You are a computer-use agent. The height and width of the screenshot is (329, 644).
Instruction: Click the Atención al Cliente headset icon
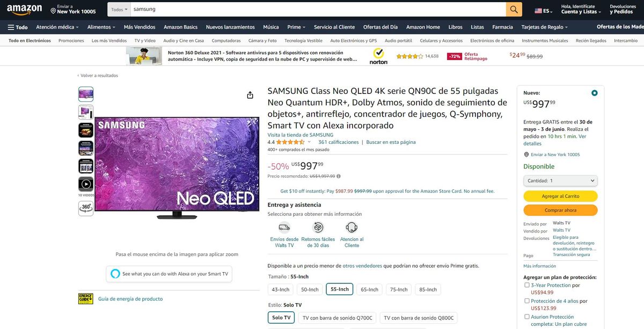(x=352, y=227)
